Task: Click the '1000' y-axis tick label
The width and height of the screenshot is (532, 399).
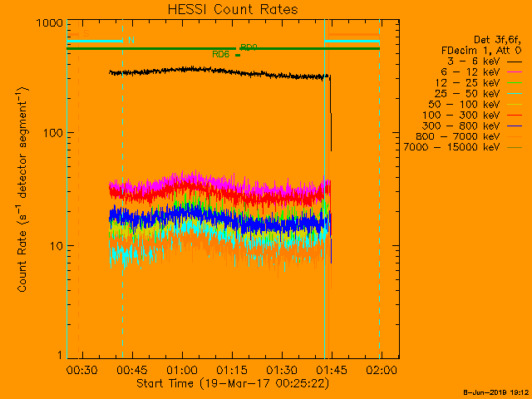Action: (50, 23)
